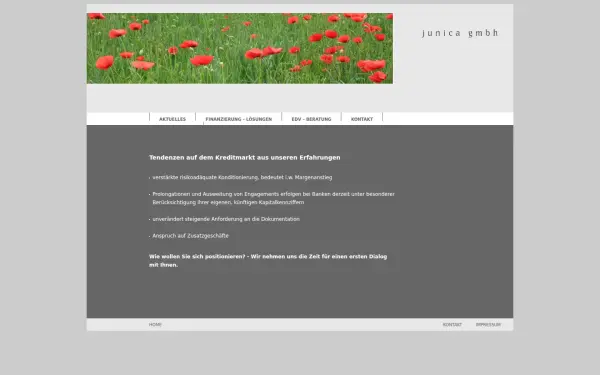Viewport: 600px width, 375px height.
Task: Open the AKTUELLES menu item
Action: pos(172,119)
